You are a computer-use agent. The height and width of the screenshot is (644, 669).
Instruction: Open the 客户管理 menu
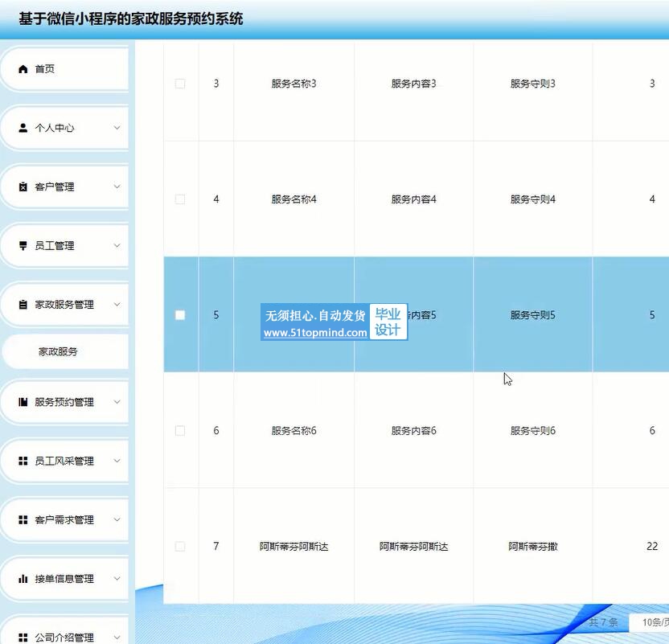65,187
